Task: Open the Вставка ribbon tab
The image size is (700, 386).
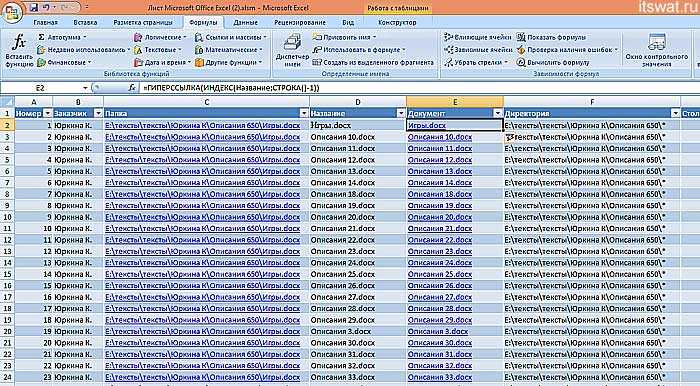Action: pyautogui.click(x=85, y=22)
